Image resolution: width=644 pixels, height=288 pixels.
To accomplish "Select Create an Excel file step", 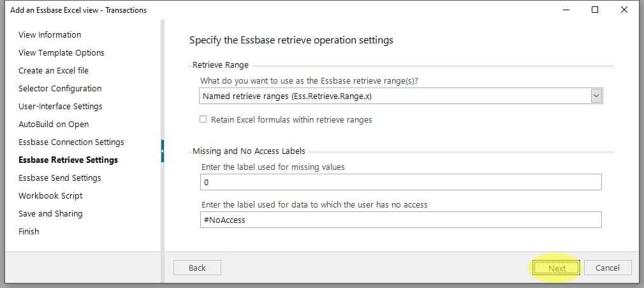I will [x=54, y=70].
